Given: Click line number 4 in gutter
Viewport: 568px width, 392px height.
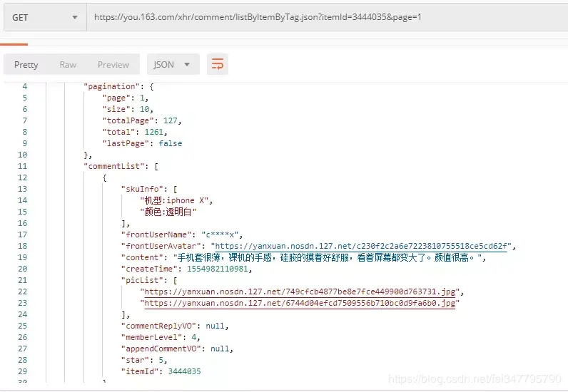Looking at the screenshot, I should pyautogui.click(x=25, y=86).
